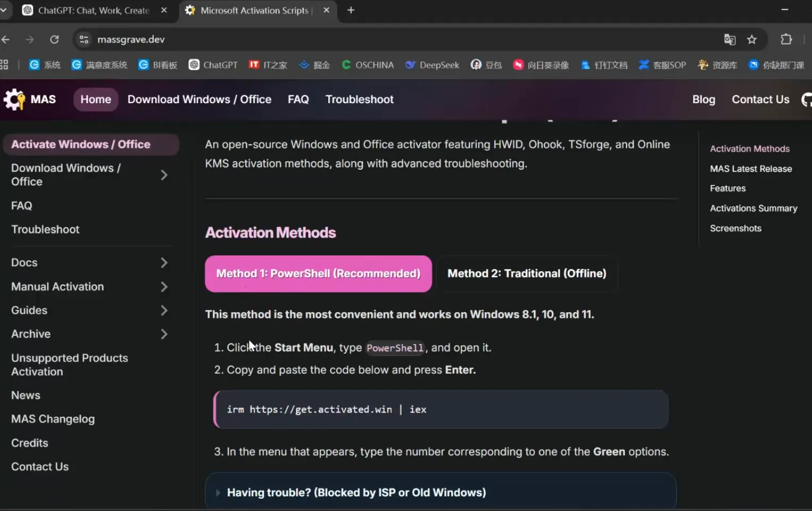Open Unsupported Products Activation sidebar link

point(70,365)
